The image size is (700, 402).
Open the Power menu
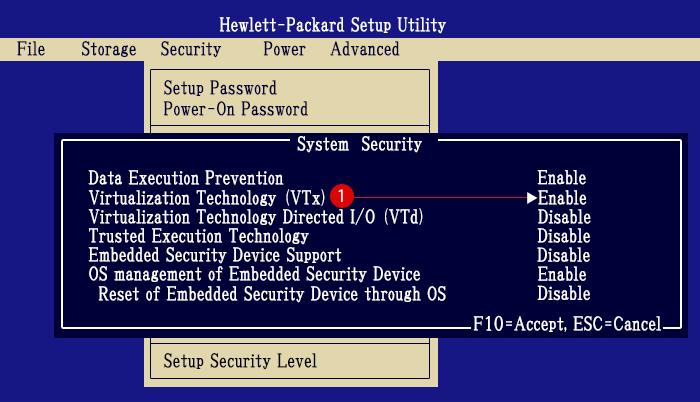[284, 49]
